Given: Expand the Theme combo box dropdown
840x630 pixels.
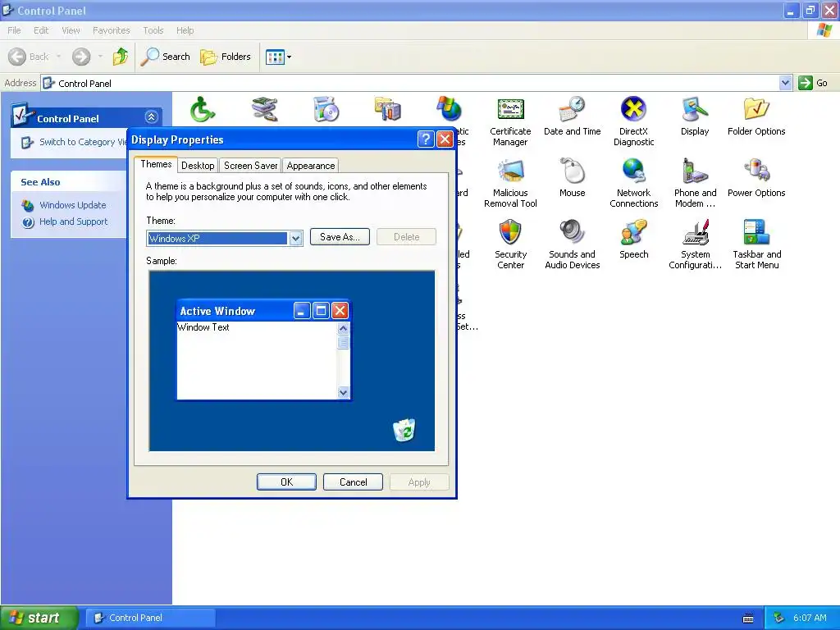Looking at the screenshot, I should click(x=295, y=239).
